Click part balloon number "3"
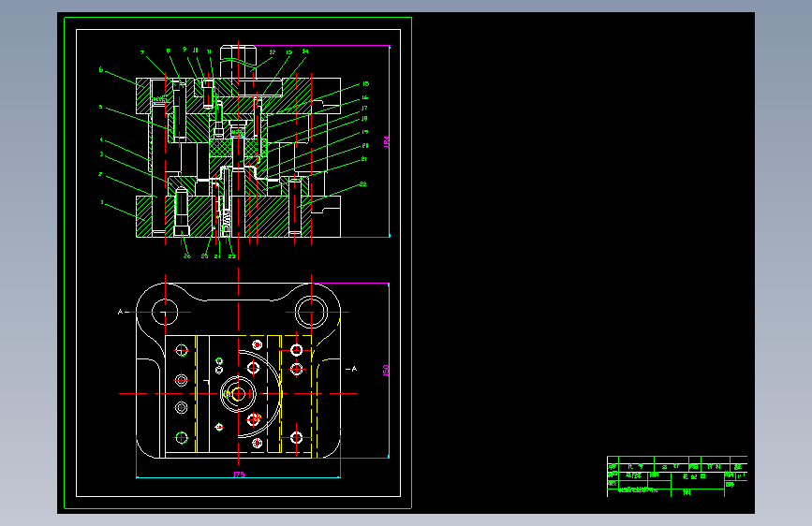 pyautogui.click(x=101, y=154)
